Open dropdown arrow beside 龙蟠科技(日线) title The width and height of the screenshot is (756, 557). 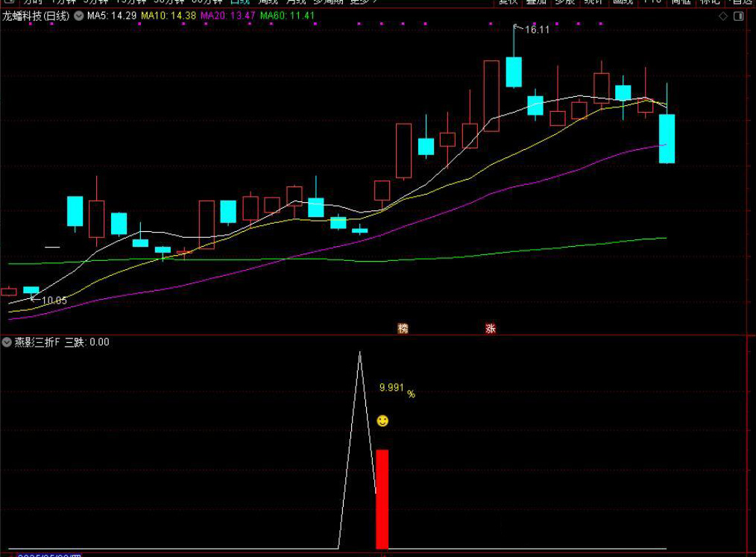[x=78, y=16]
